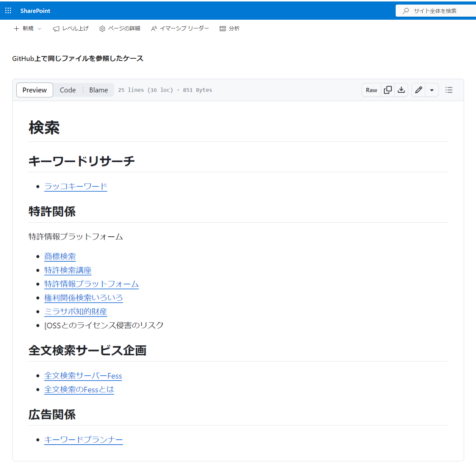Open the ラッコキーワード link
Viewport: 476px width, 470px height.
click(x=76, y=186)
